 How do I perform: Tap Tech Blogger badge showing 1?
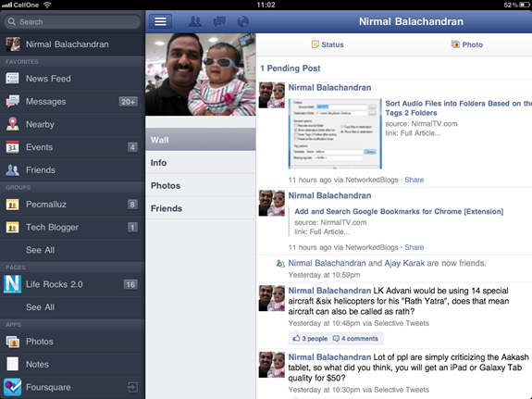coord(132,227)
